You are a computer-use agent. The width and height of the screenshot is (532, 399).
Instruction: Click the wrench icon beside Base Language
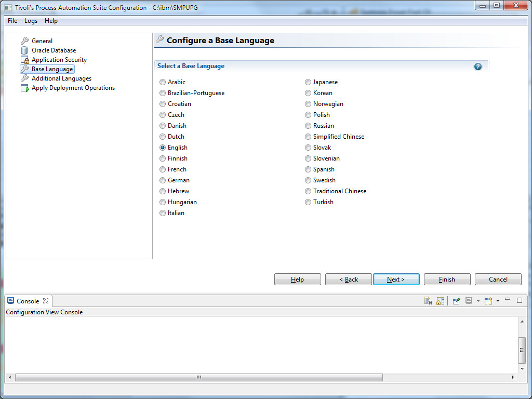tap(24, 69)
